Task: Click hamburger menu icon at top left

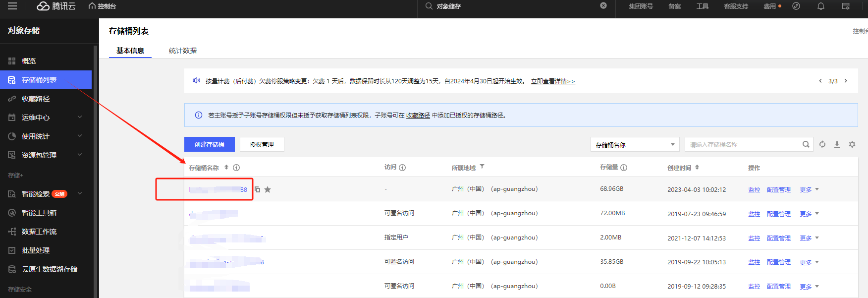Action: 12,6
